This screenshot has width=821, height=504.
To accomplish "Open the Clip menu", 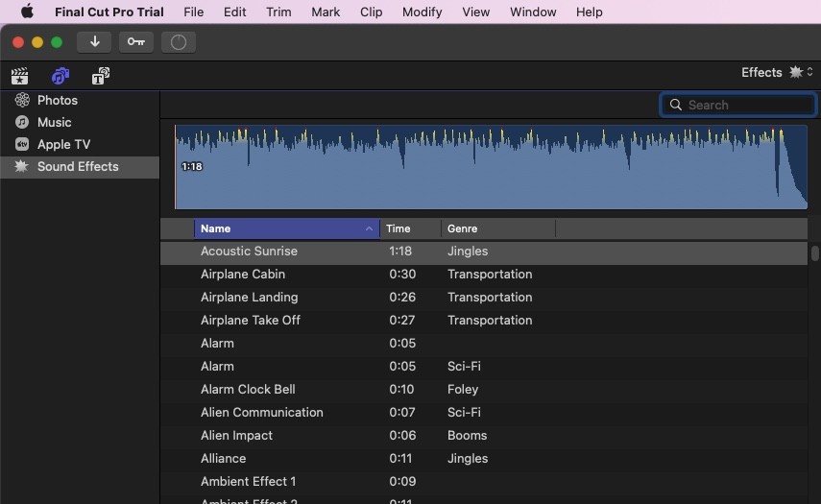I will pos(371,12).
